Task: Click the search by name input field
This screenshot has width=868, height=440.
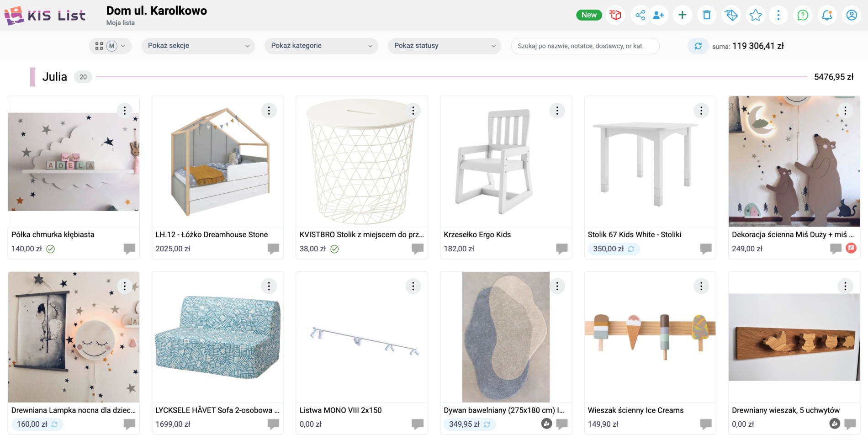Action: coord(585,46)
